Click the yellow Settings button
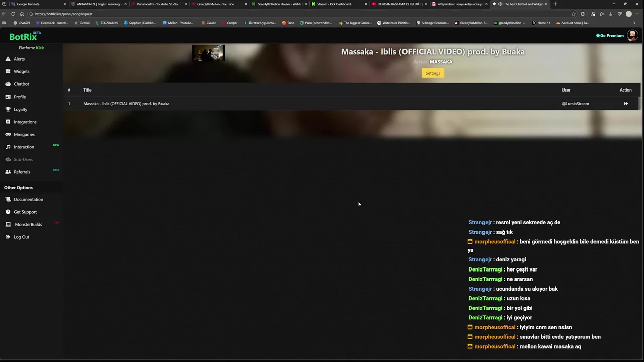 pyautogui.click(x=433, y=73)
